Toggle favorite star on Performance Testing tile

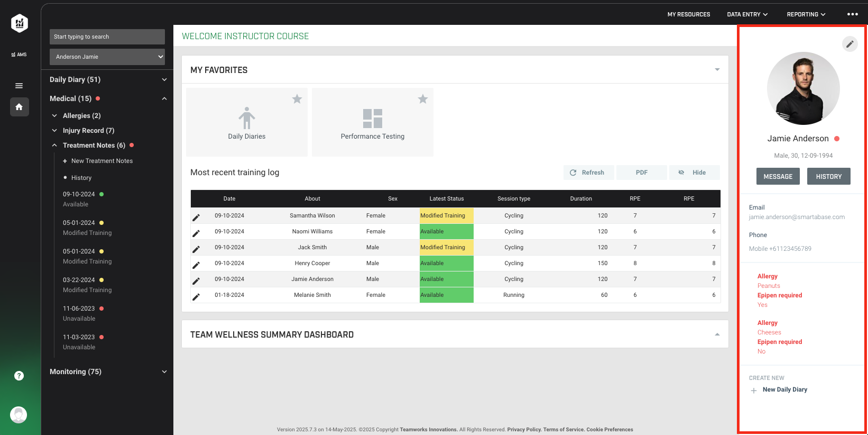point(423,99)
